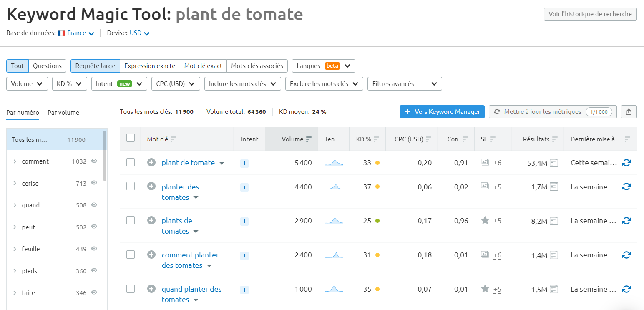Viewport: 644px width, 310px height.
Task: Click image SERP feature icon in 'plant de tomate' row
Action: click(485, 162)
